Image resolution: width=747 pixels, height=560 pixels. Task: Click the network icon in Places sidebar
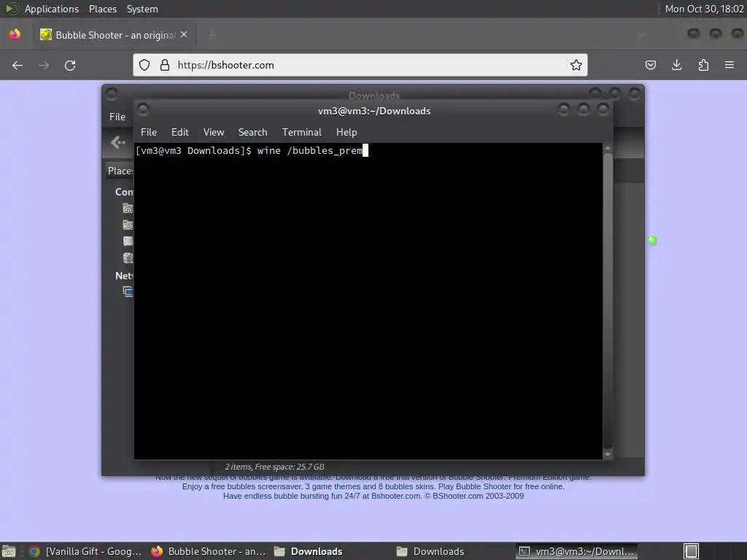(x=128, y=291)
